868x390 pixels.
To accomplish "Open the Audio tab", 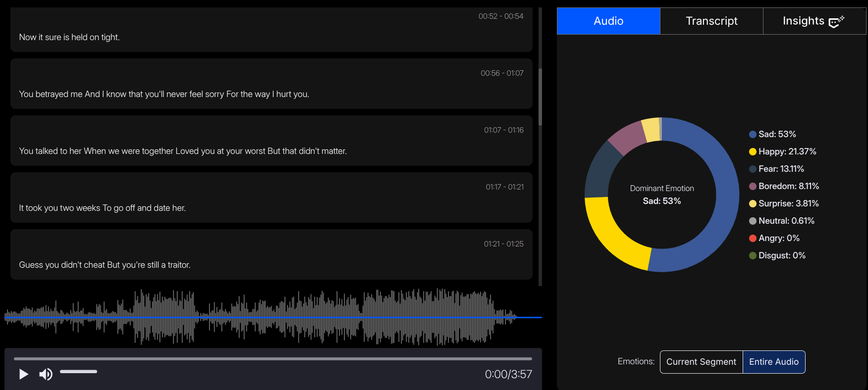I will click(x=608, y=21).
